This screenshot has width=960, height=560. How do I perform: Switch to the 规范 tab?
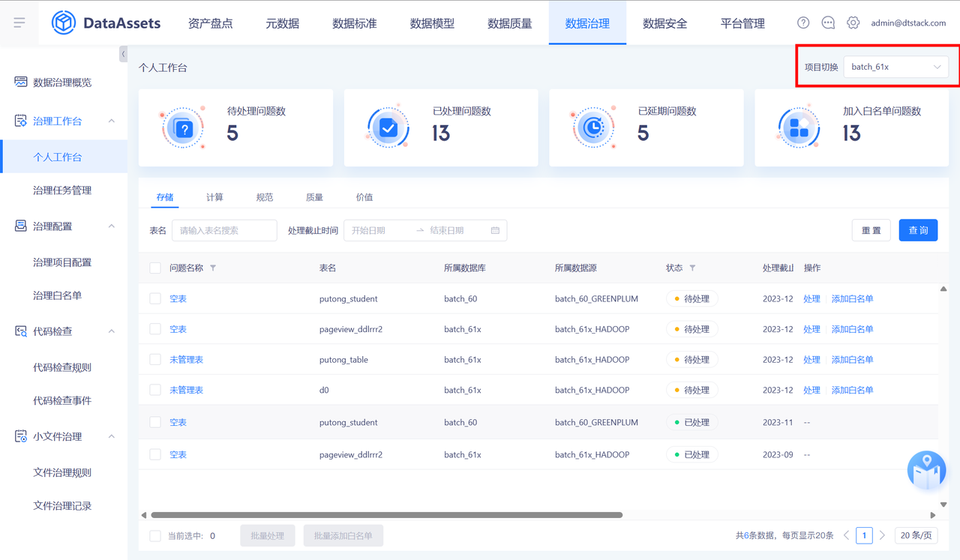click(265, 197)
